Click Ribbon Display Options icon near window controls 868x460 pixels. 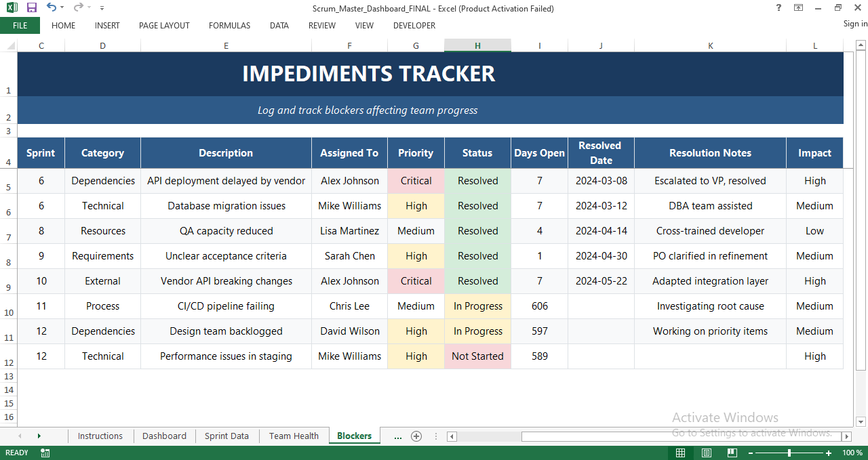click(x=797, y=7)
